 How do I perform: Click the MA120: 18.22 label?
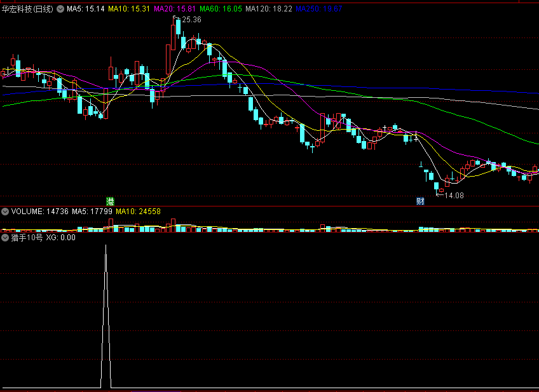268,9
